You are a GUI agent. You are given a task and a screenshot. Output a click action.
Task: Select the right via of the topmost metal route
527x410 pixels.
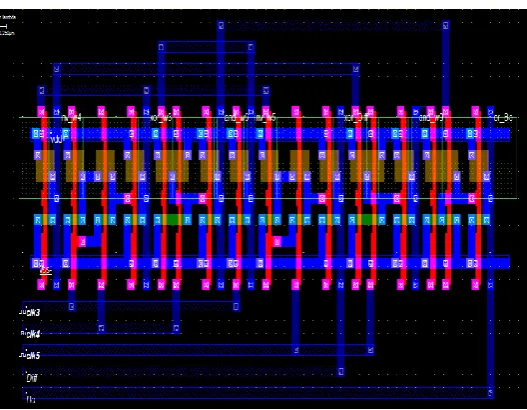[x=446, y=25]
